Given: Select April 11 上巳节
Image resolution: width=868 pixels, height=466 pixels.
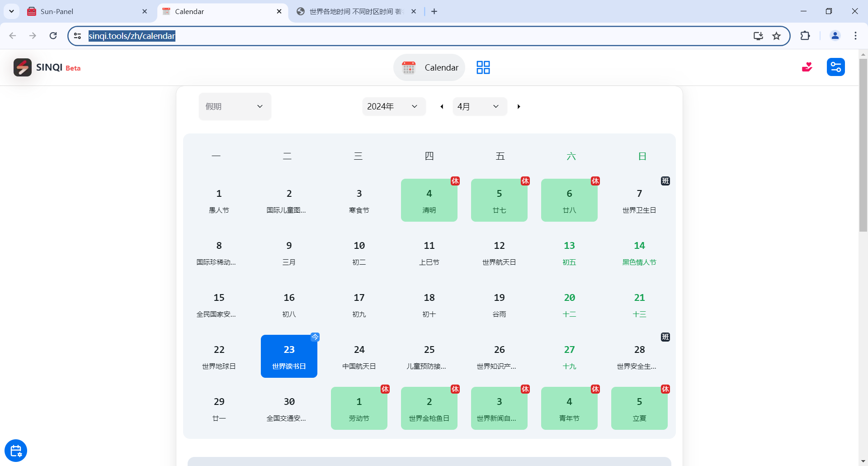Looking at the screenshot, I should coord(429,252).
